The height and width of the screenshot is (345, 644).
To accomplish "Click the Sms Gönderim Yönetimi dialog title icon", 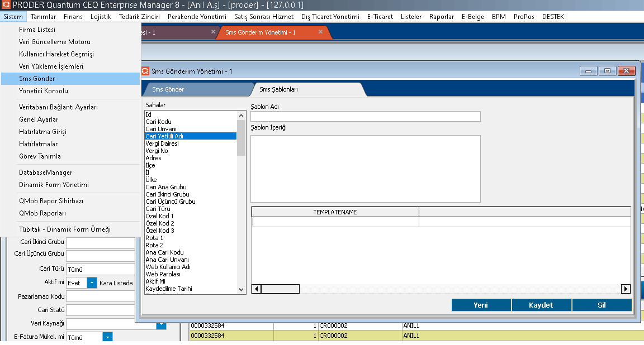I will 145,71.
